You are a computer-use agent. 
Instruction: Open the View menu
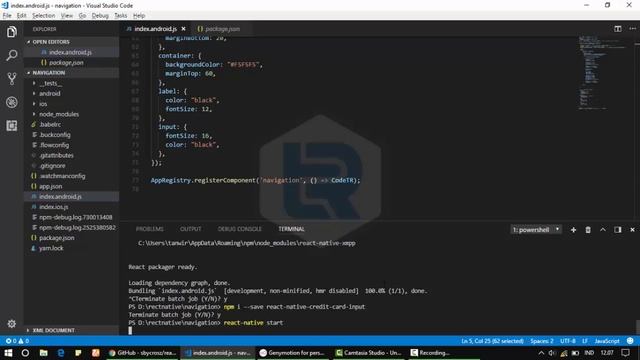pyautogui.click(x=67, y=16)
